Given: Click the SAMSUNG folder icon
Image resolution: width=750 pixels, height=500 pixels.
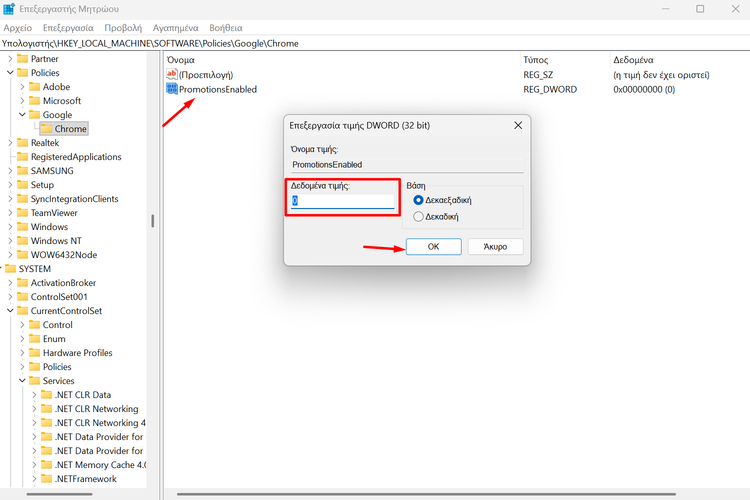Looking at the screenshot, I should [x=22, y=170].
